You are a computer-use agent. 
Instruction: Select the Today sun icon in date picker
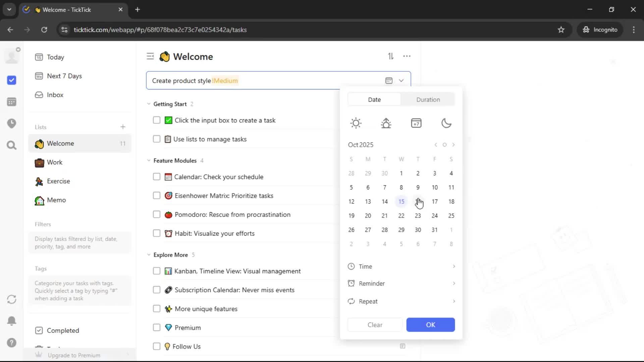point(356,123)
